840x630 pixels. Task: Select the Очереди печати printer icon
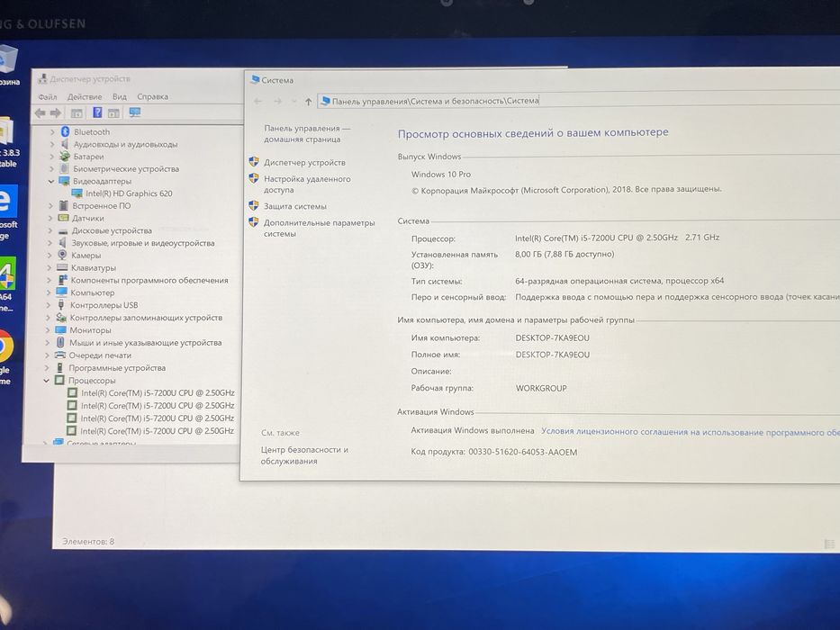click(60, 355)
